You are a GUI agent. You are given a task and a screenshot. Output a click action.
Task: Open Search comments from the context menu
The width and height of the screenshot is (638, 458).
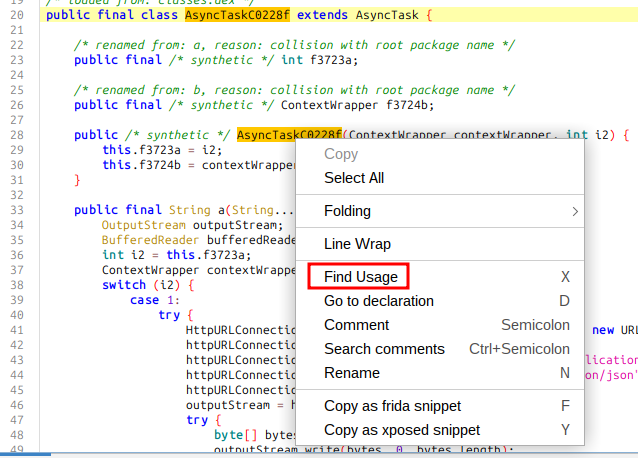384,349
